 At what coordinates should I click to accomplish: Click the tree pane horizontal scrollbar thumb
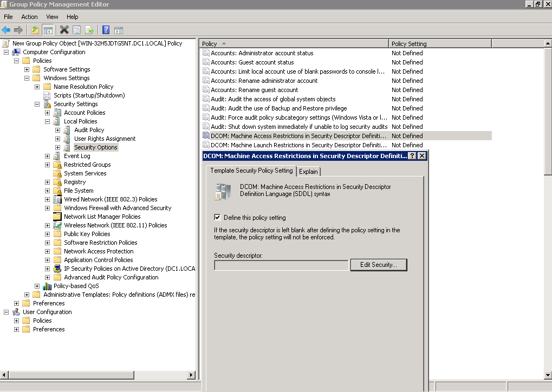coord(72,375)
